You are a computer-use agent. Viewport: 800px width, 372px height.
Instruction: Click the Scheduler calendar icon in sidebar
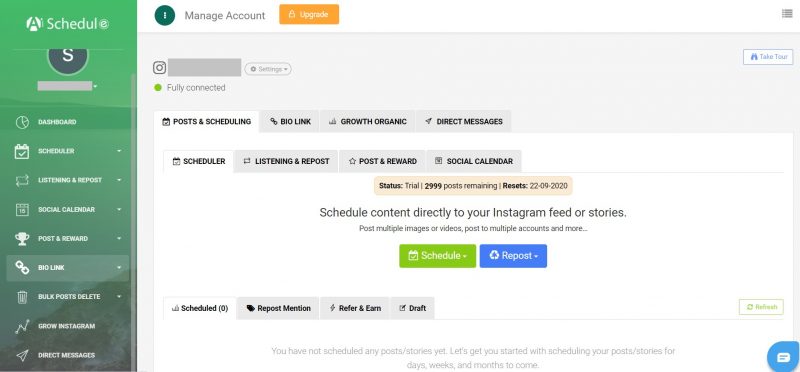(x=22, y=152)
